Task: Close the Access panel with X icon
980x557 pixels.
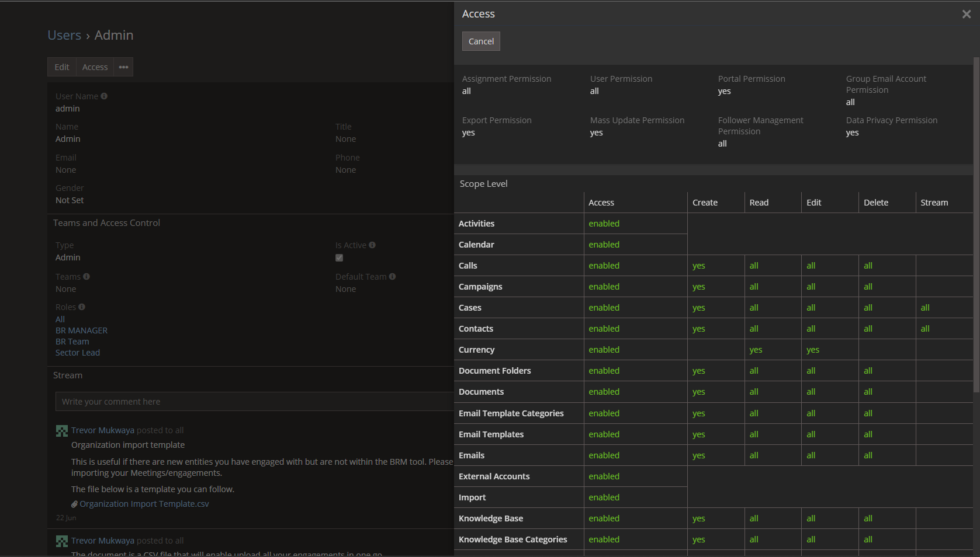Action: (x=966, y=15)
